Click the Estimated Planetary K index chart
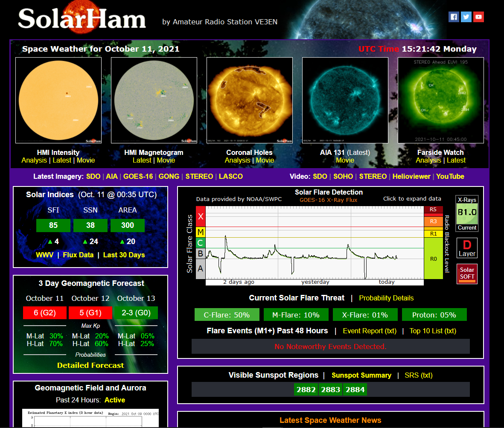The image size is (504, 428). [90, 418]
